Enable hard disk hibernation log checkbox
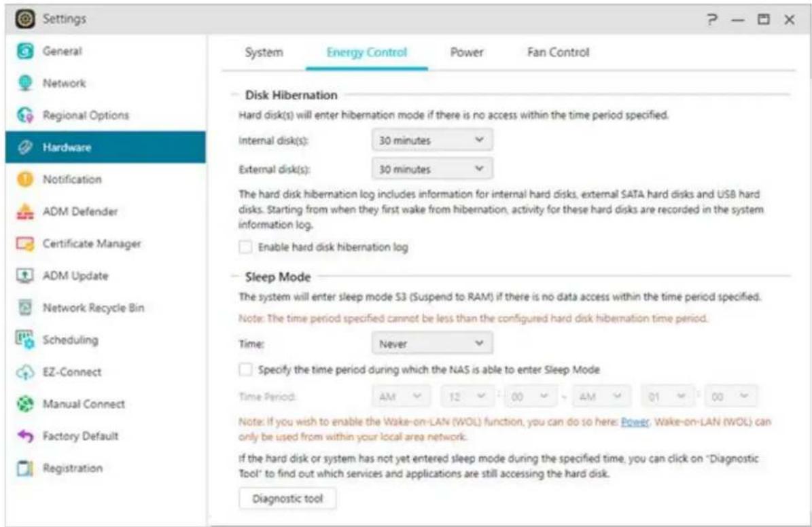 (x=245, y=248)
